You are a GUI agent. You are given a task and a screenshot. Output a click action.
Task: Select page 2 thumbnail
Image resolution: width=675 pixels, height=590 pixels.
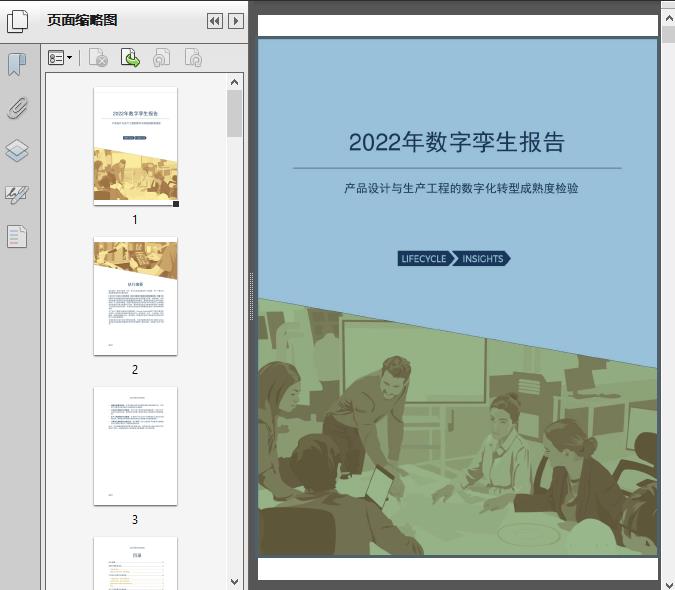pyautogui.click(x=136, y=296)
